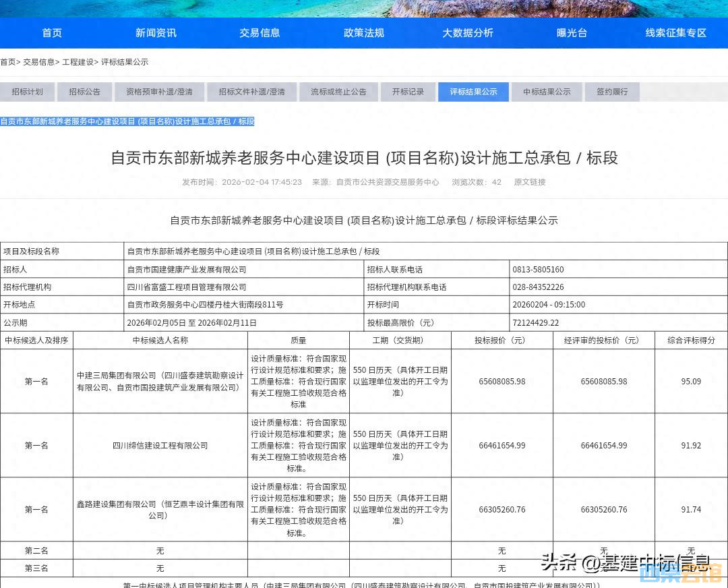Switch to the 中标结果公示 tab
Viewport: 728px width, 588px height.
click(547, 92)
